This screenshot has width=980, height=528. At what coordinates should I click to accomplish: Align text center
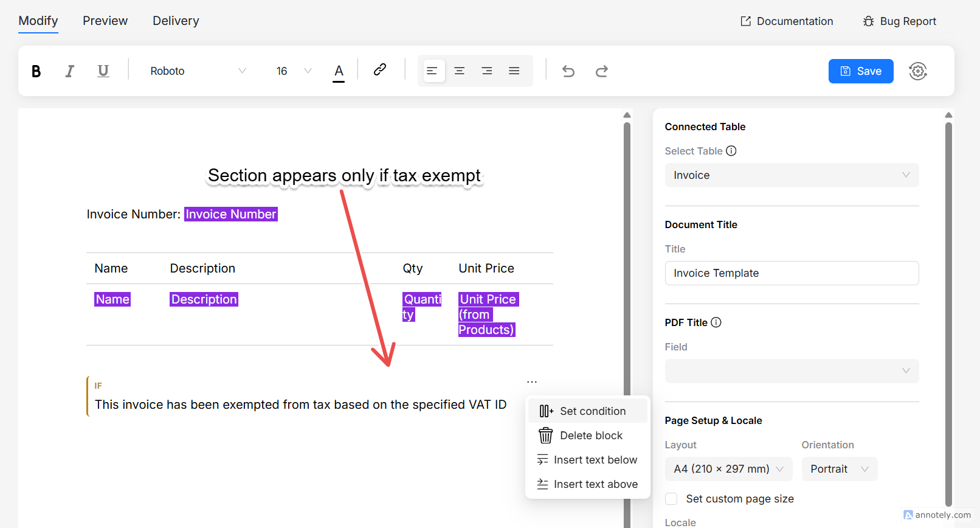point(460,71)
